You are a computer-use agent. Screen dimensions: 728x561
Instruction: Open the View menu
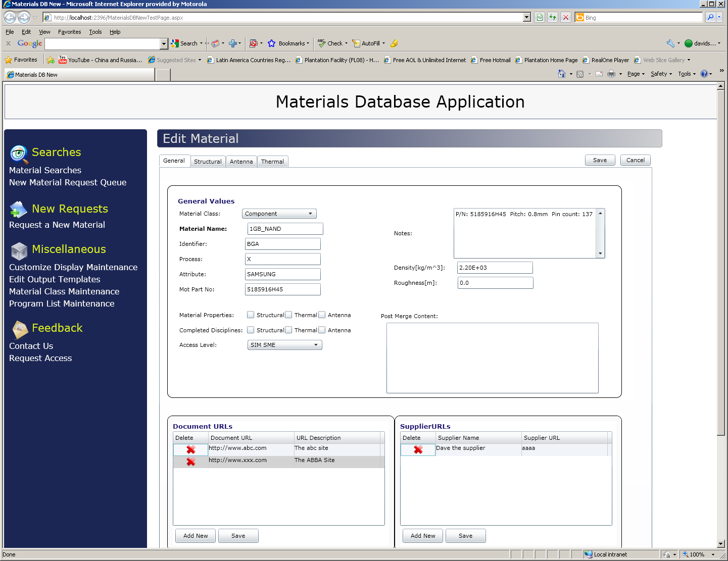point(44,32)
